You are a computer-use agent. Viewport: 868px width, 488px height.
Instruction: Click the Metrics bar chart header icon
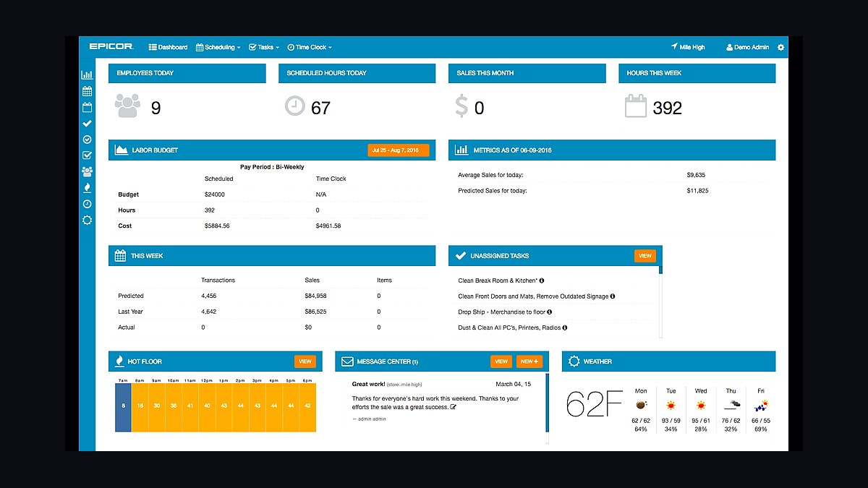(461, 150)
